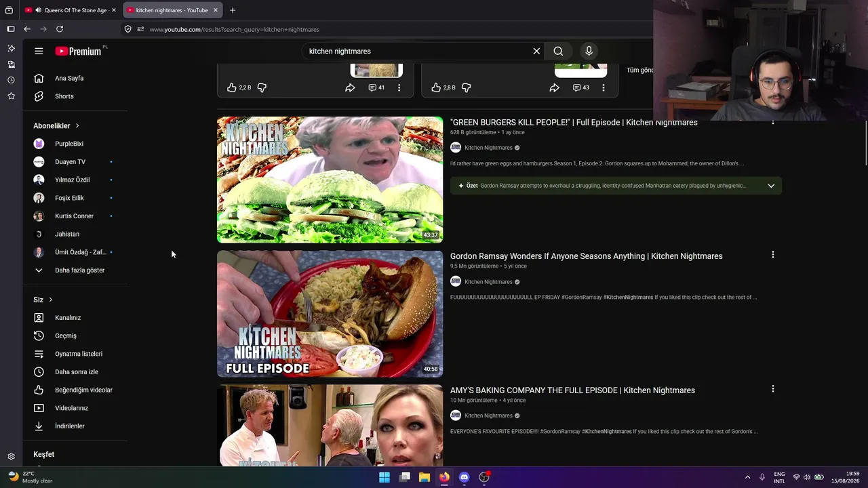Open the AI sparkle tool in browser sidebar

point(11,48)
